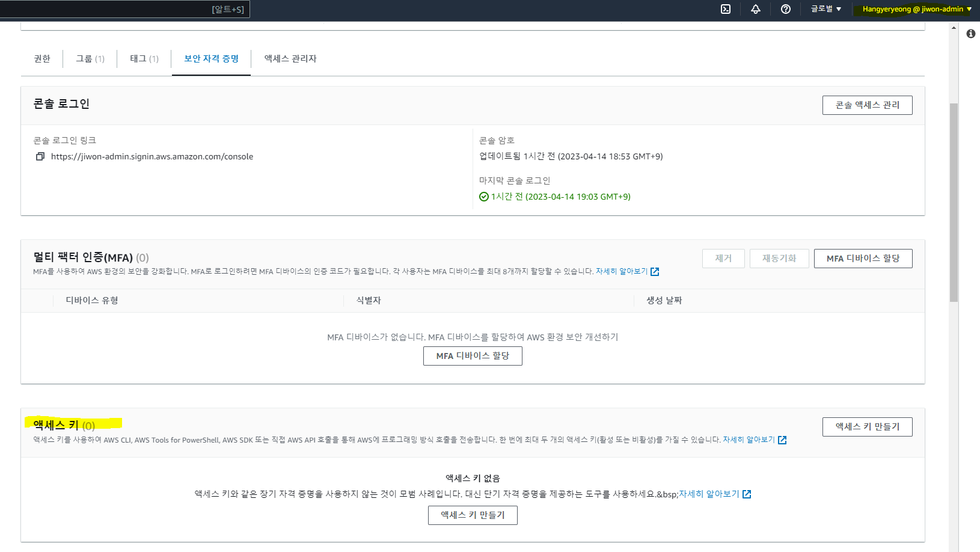Image resolution: width=980 pixels, height=552 pixels.
Task: Click the MFA 디바이스 할당 button in empty table
Action: (x=473, y=356)
